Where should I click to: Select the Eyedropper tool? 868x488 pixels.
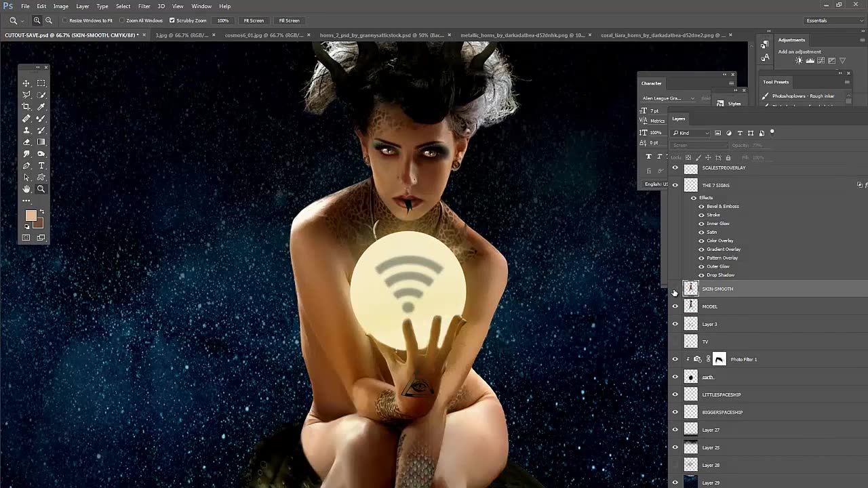(41, 106)
